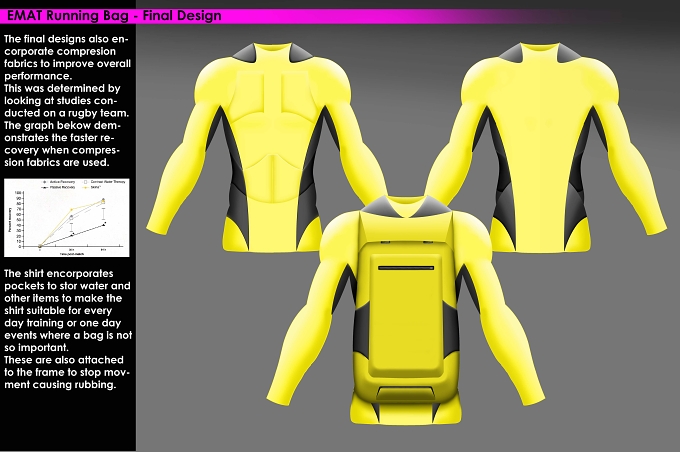The width and height of the screenshot is (680, 452).
Task: Click the 'EMAT Running Bag - Final Design' title
Action: tap(114, 16)
